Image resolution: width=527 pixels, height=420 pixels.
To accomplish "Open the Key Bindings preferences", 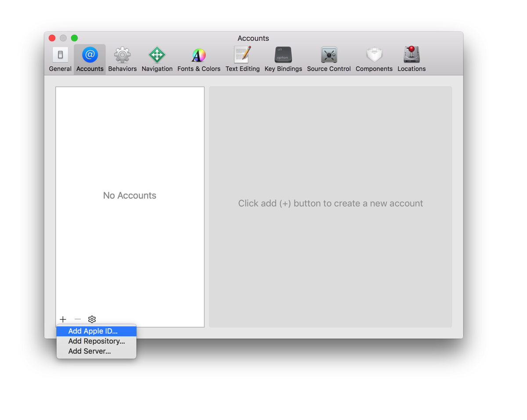I will (x=283, y=59).
